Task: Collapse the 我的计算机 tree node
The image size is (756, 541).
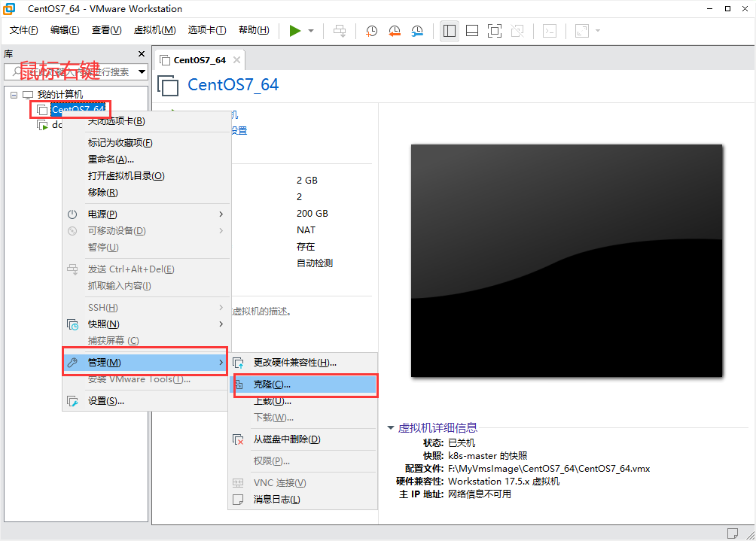Action: [14, 95]
